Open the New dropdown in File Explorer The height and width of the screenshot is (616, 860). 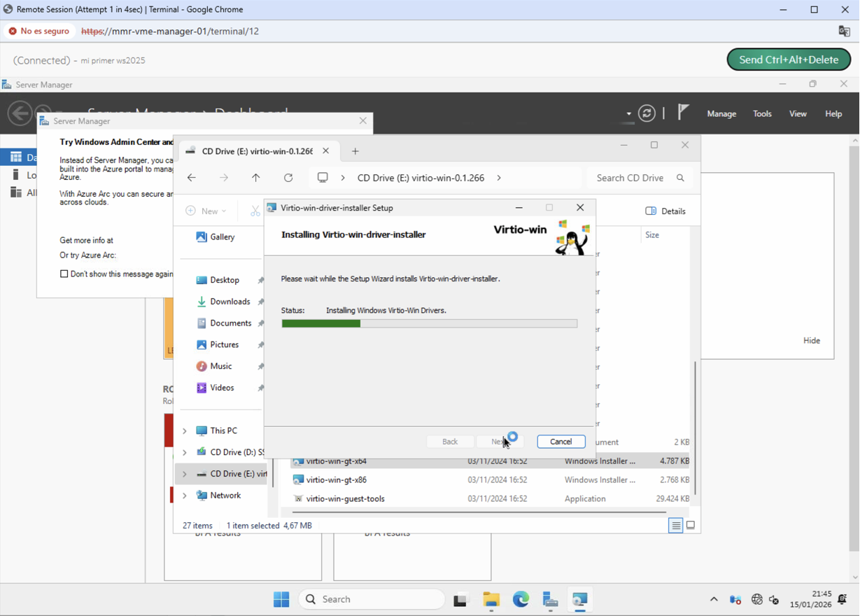coord(206,211)
